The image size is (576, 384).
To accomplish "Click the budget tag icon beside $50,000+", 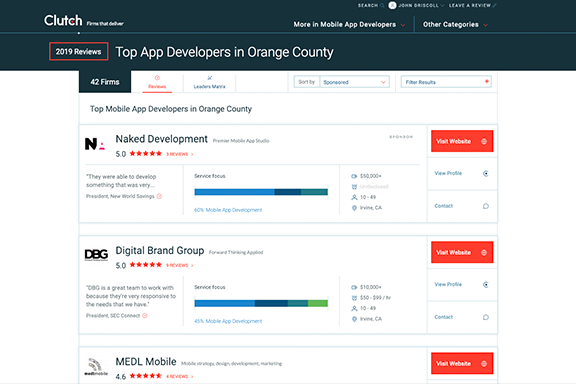I will [354, 176].
